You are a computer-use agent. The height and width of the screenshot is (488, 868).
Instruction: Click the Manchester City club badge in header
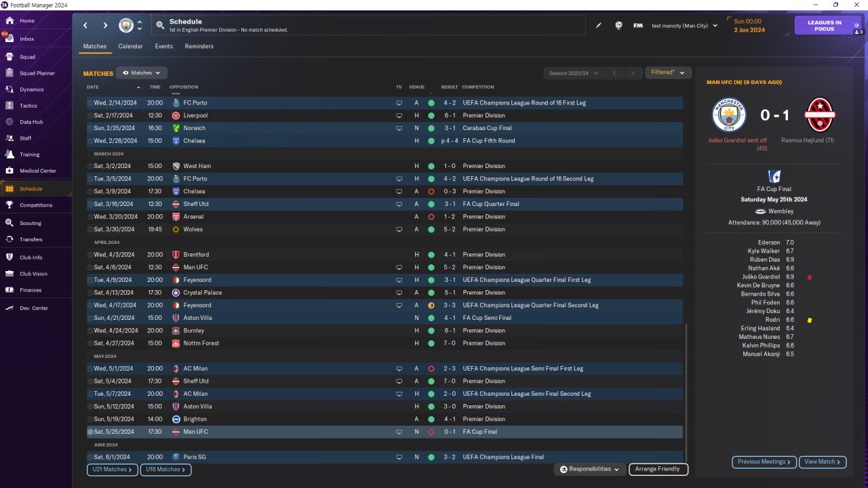126,26
